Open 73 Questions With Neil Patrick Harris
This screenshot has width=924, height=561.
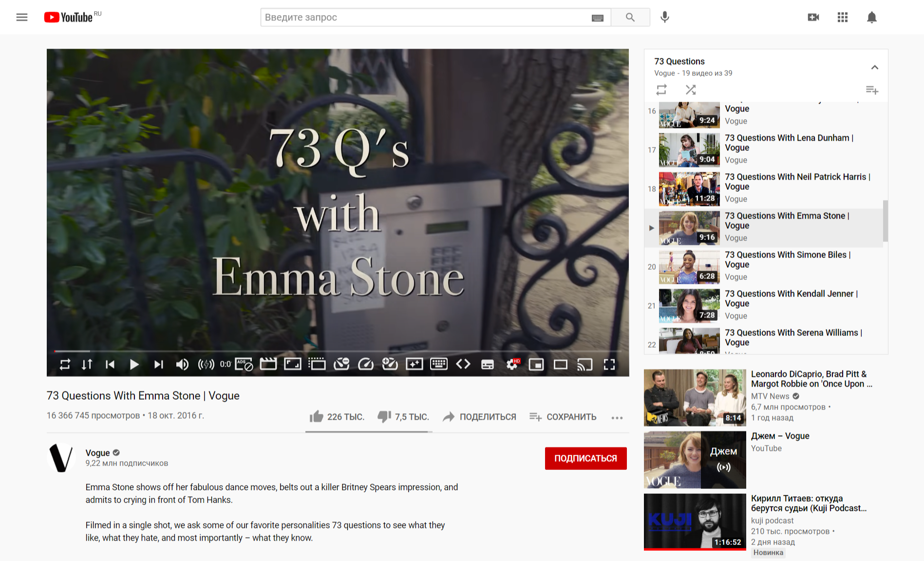coord(764,189)
